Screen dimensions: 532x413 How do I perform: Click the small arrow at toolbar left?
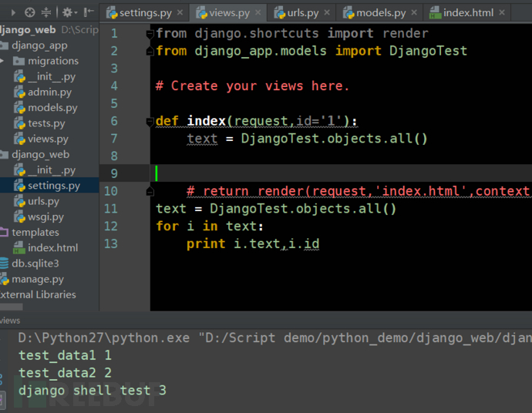click(x=13, y=13)
